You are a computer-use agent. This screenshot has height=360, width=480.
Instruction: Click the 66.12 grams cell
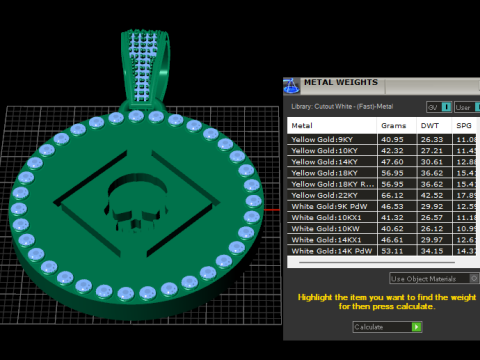click(397, 195)
